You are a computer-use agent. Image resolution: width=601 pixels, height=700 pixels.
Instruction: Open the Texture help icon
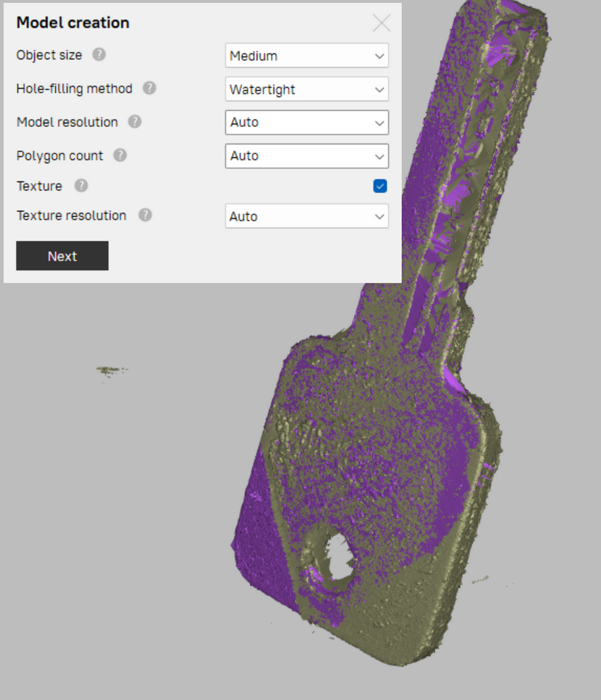pos(81,185)
